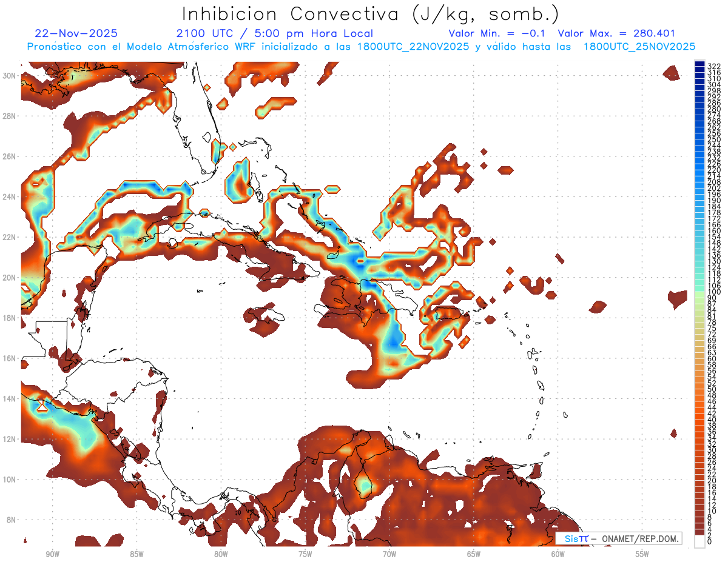Click the colorbar label '60'

712,358
